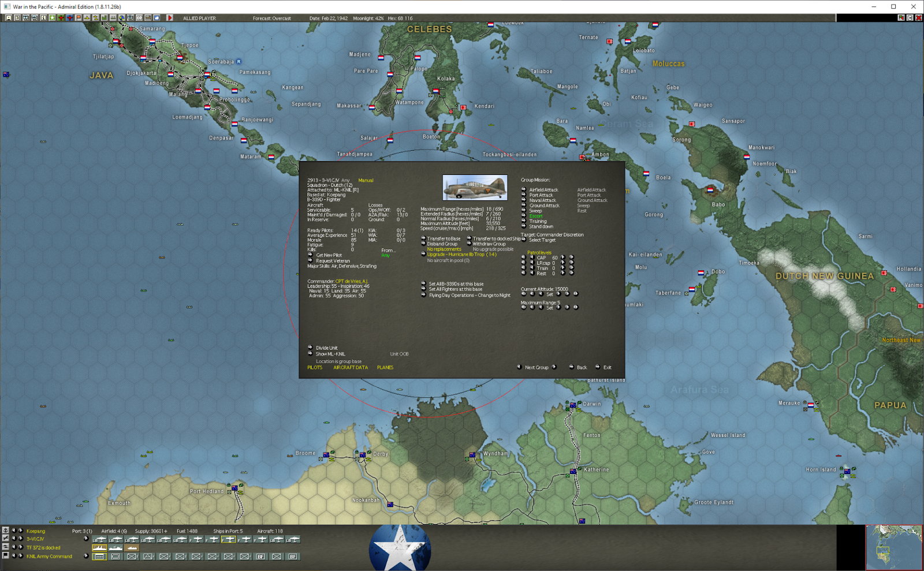Viewport: 924px width, 571px height.
Task: Click the OP icon in the top toolbar
Action: [139, 18]
